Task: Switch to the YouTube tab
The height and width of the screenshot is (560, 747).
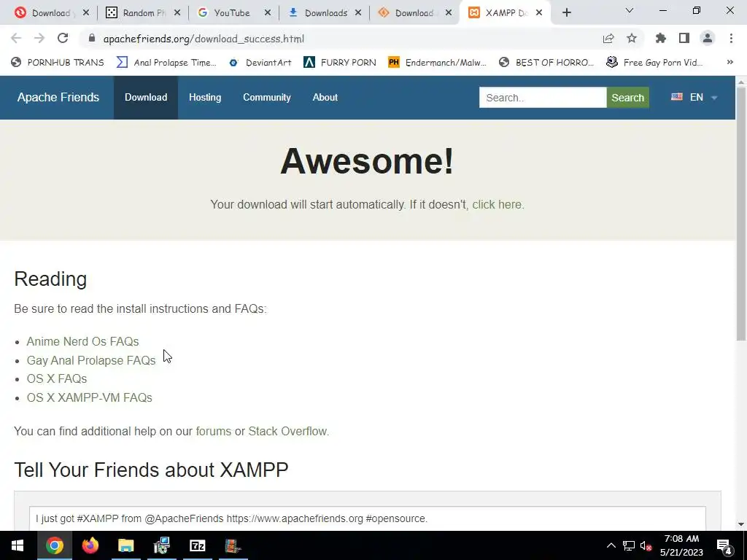Action: 231,13
